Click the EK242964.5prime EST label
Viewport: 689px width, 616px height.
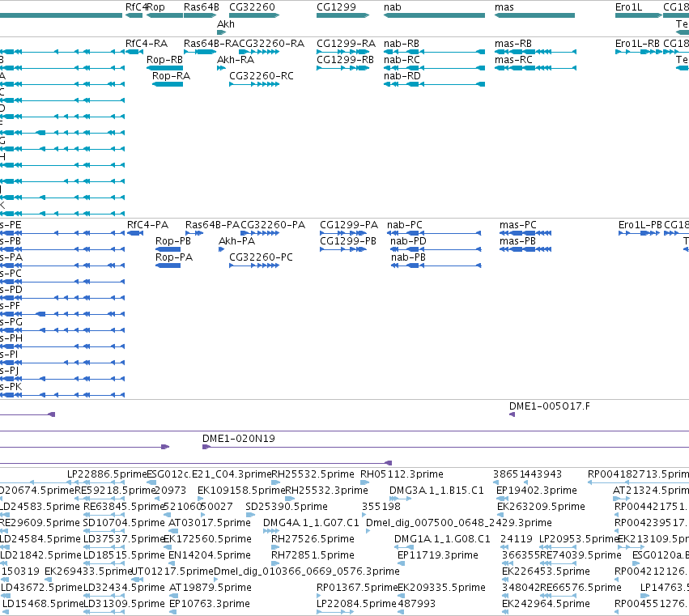(546, 604)
